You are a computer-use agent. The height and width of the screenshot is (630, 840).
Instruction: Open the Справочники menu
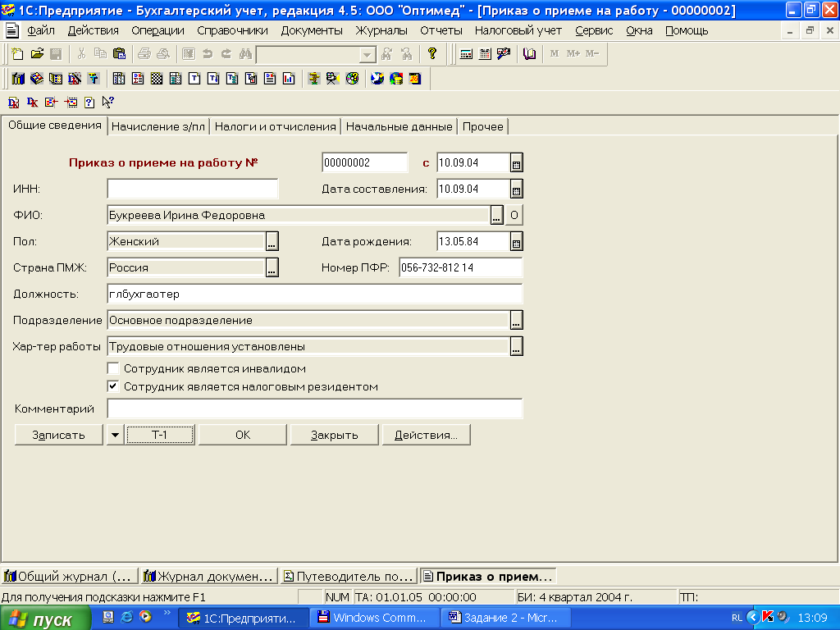[x=232, y=31]
